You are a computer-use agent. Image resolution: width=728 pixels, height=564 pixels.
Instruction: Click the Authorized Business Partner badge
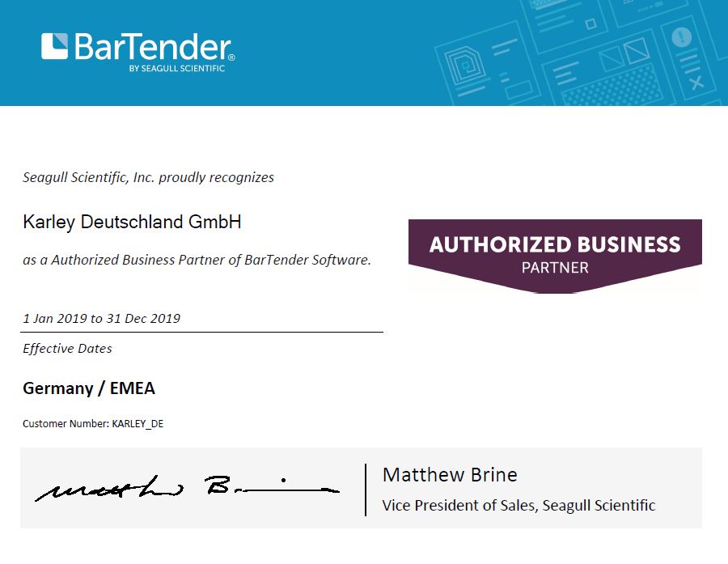(555, 253)
